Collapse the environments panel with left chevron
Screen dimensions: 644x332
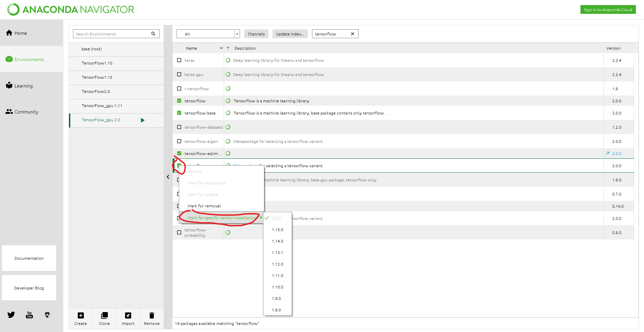(168, 177)
